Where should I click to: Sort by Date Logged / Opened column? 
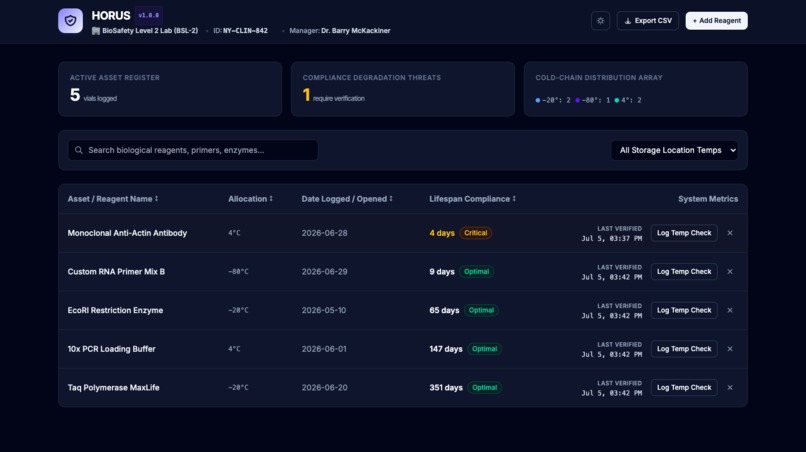click(347, 199)
